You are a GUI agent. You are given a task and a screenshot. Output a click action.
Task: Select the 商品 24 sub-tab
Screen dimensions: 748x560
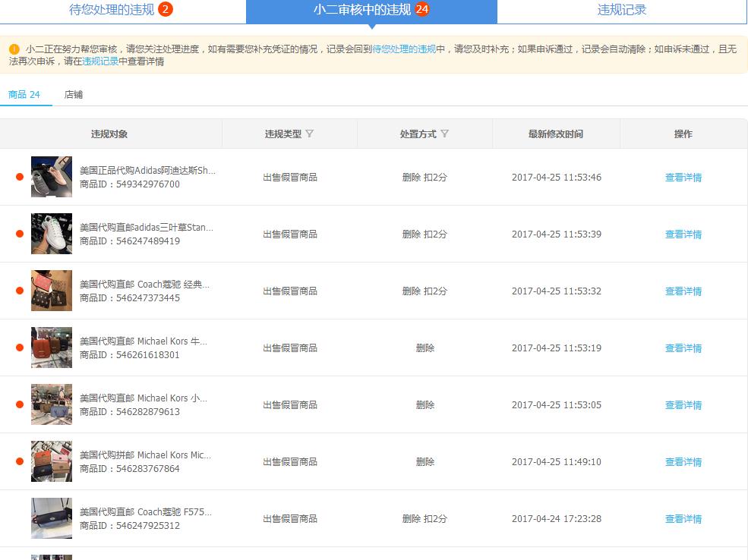click(24, 94)
